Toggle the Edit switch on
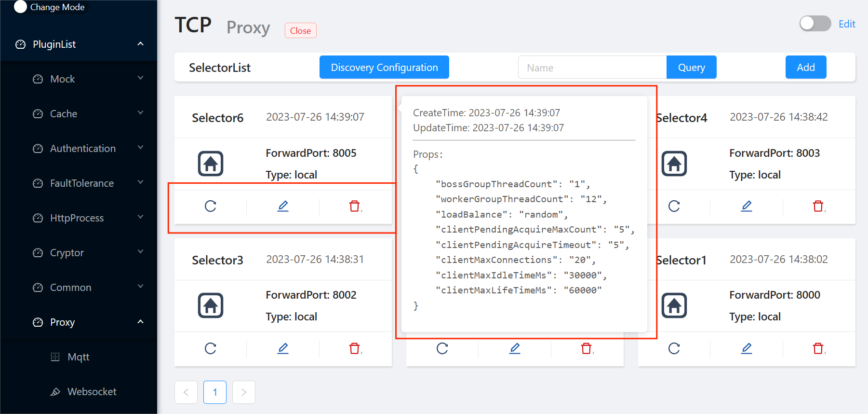This screenshot has width=868, height=414. pyautogui.click(x=815, y=24)
